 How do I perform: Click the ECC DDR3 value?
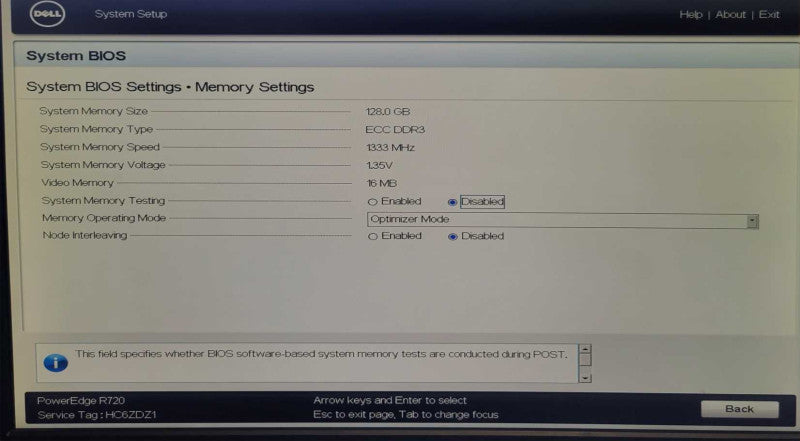(395, 130)
